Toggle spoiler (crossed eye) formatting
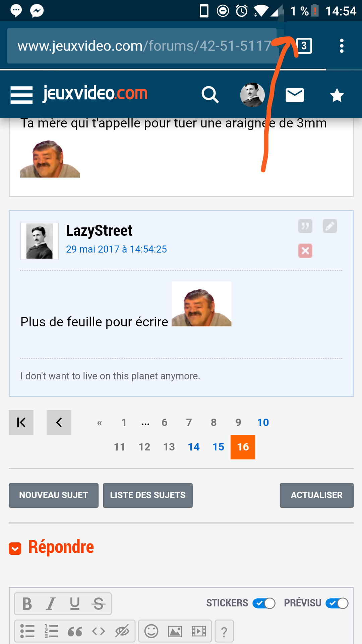The height and width of the screenshot is (644, 362). click(x=122, y=631)
